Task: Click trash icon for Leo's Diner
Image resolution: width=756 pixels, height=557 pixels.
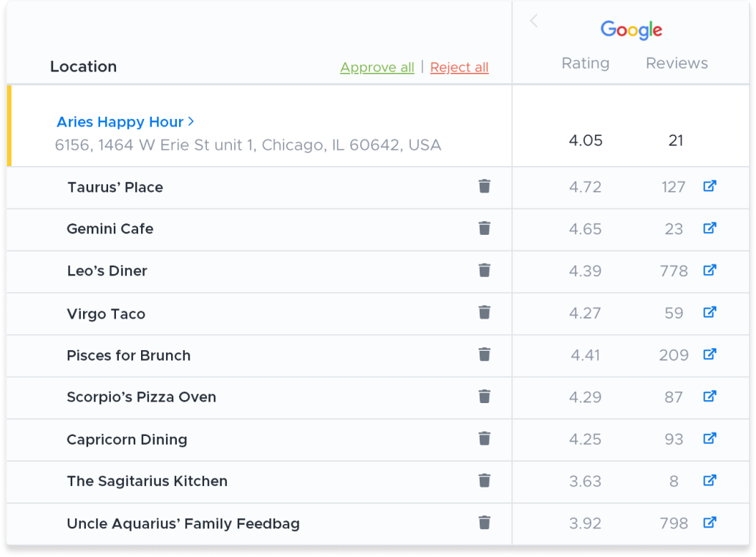Action: coord(485,270)
